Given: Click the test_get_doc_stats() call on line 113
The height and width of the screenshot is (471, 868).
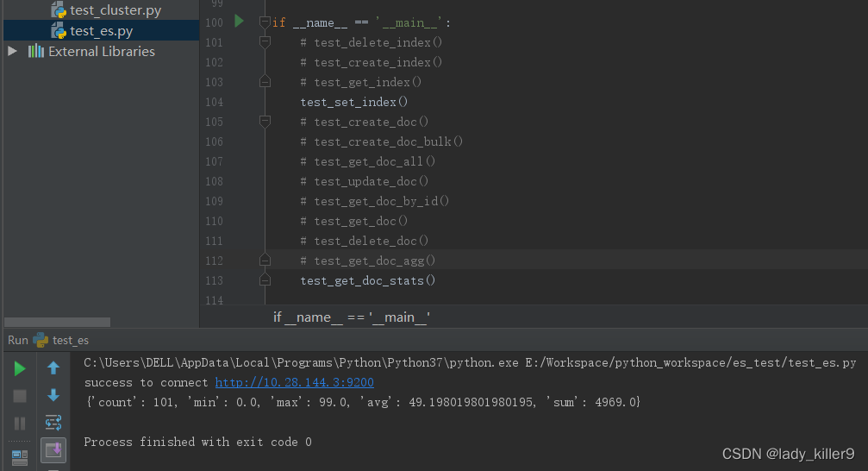Looking at the screenshot, I should coord(367,281).
